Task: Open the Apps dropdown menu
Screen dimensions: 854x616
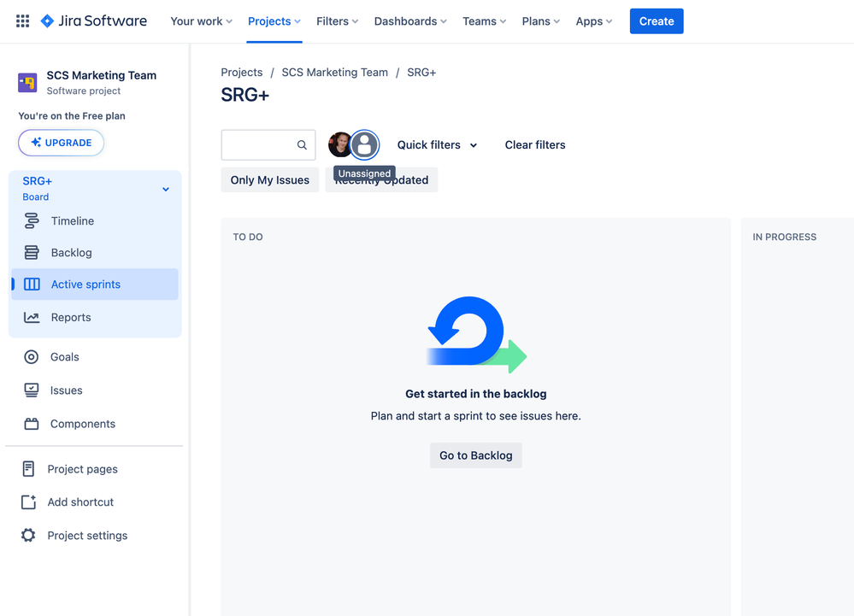Action: click(x=593, y=21)
